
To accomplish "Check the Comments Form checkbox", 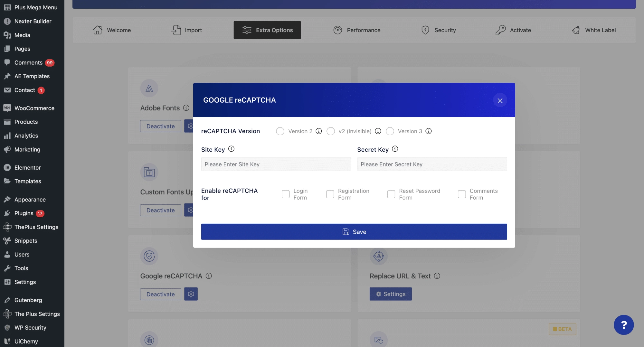I will pyautogui.click(x=461, y=194).
